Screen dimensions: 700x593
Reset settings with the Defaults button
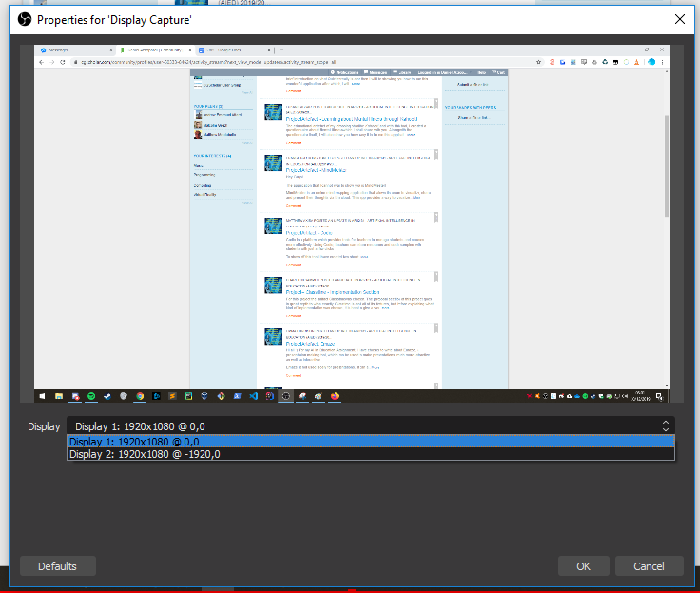tap(57, 566)
